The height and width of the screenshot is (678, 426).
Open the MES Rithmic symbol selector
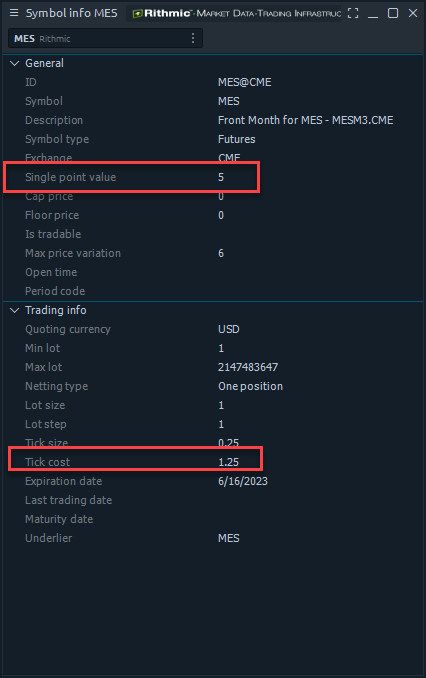tap(105, 38)
